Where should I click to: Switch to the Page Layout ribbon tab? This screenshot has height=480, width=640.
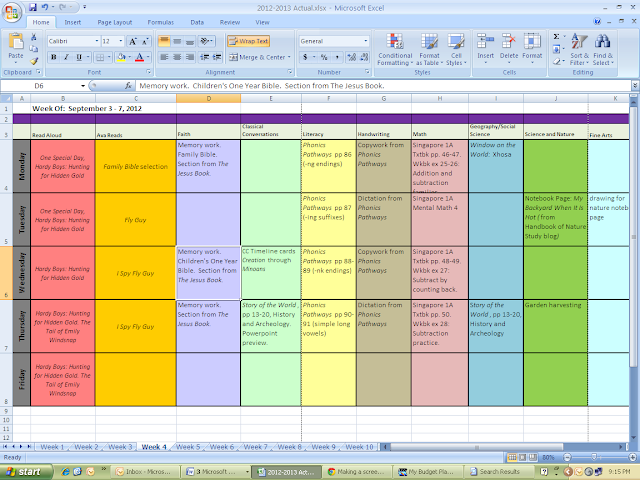115,22
